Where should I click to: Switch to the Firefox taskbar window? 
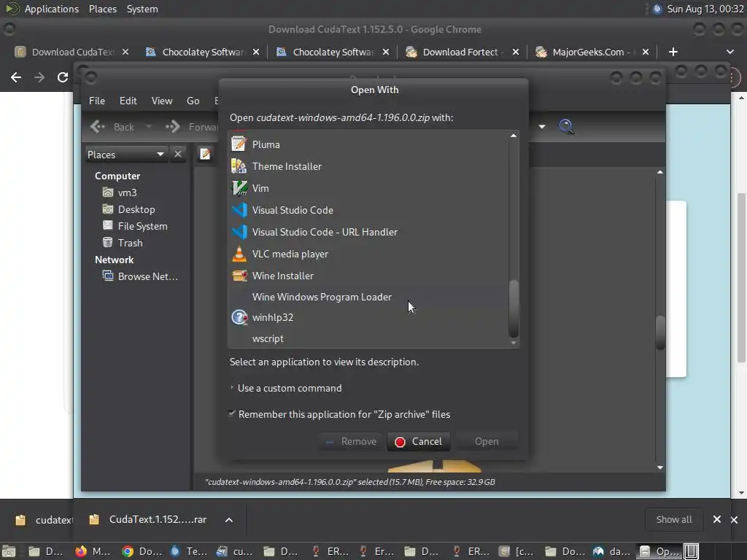tap(93, 551)
